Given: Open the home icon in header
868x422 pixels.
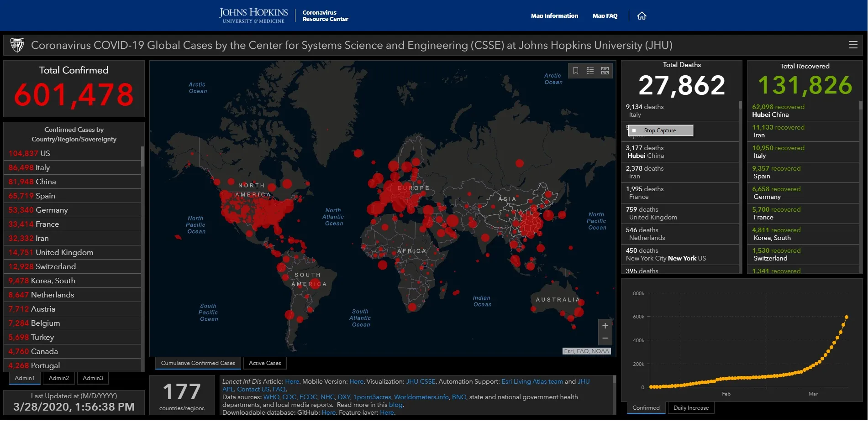Looking at the screenshot, I should tap(642, 16).
